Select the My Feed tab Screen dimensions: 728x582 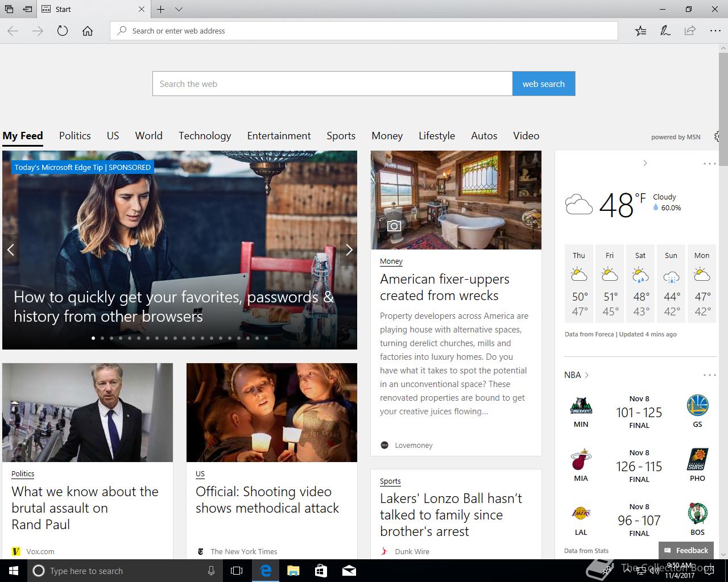click(x=23, y=136)
